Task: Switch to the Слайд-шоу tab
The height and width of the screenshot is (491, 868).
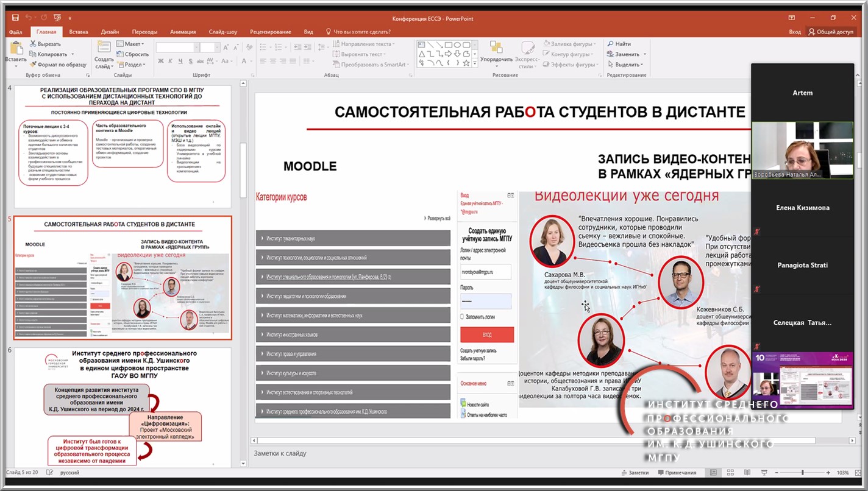Action: point(222,32)
